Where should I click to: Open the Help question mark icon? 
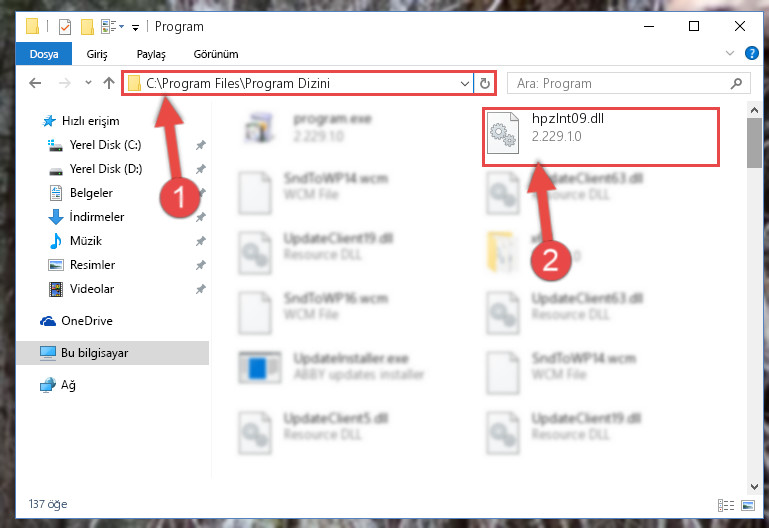[x=751, y=53]
